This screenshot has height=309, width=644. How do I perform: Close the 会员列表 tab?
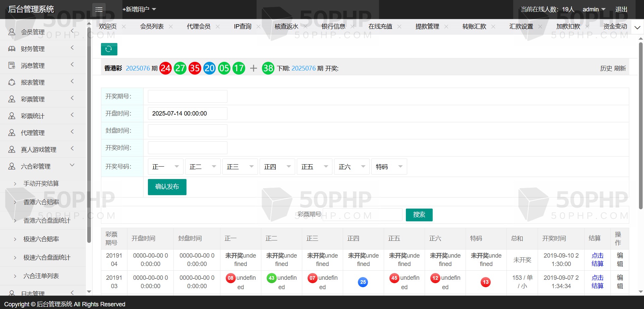171,27
